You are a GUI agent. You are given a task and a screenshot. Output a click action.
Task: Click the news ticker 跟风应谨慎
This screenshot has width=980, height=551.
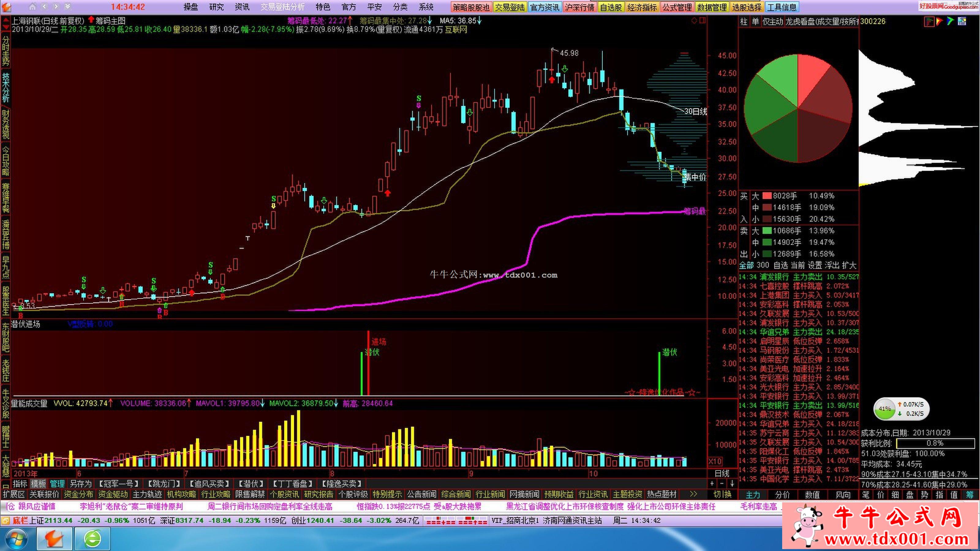[x=37, y=507]
